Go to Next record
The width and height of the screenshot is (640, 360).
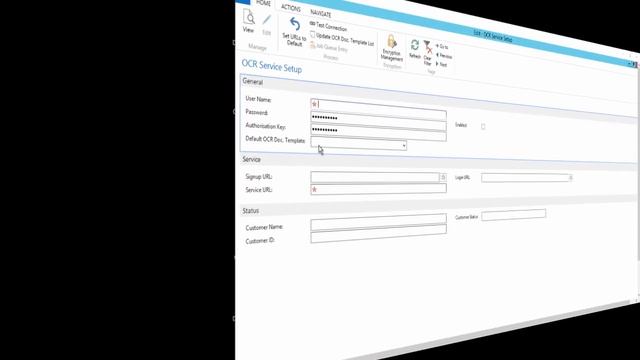pyautogui.click(x=442, y=64)
